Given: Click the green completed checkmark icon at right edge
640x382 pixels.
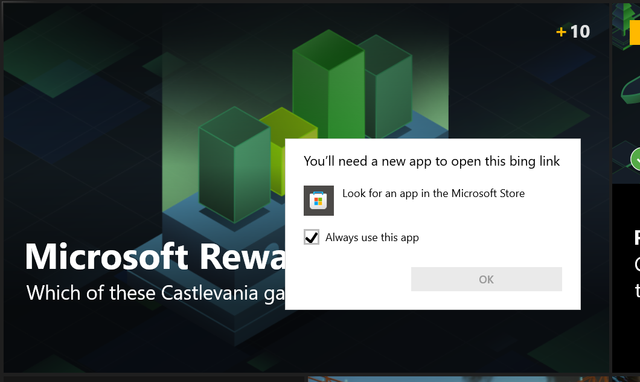Looking at the screenshot, I should 636,159.
